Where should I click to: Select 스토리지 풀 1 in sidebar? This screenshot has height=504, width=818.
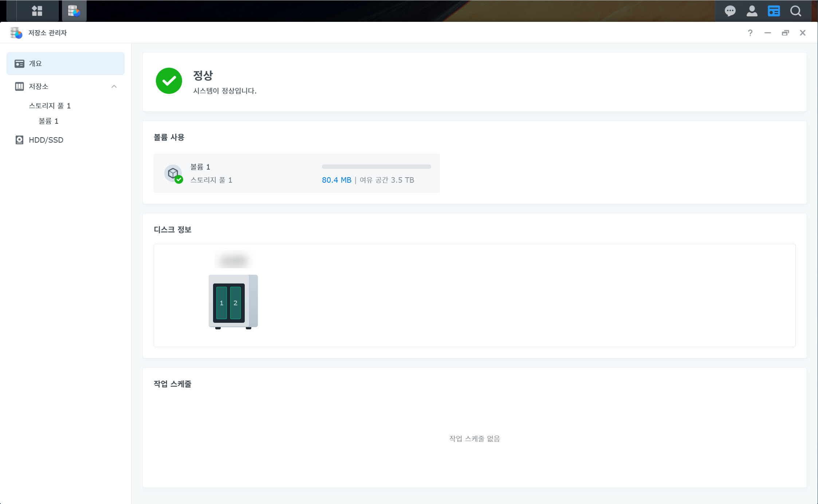pyautogui.click(x=50, y=106)
